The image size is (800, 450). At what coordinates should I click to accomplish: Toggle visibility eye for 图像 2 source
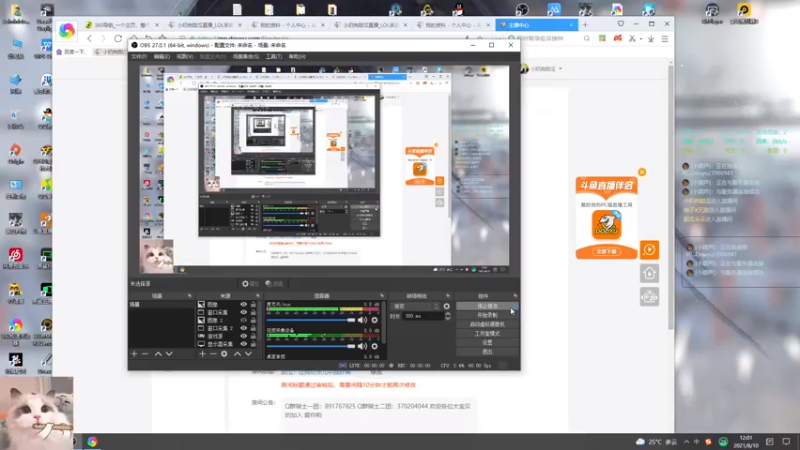point(243,320)
